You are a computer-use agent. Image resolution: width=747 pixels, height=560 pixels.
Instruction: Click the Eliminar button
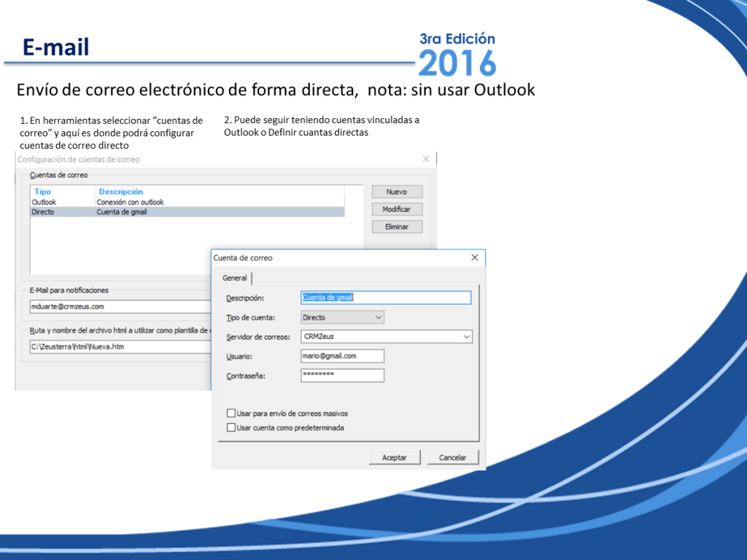[x=397, y=227]
